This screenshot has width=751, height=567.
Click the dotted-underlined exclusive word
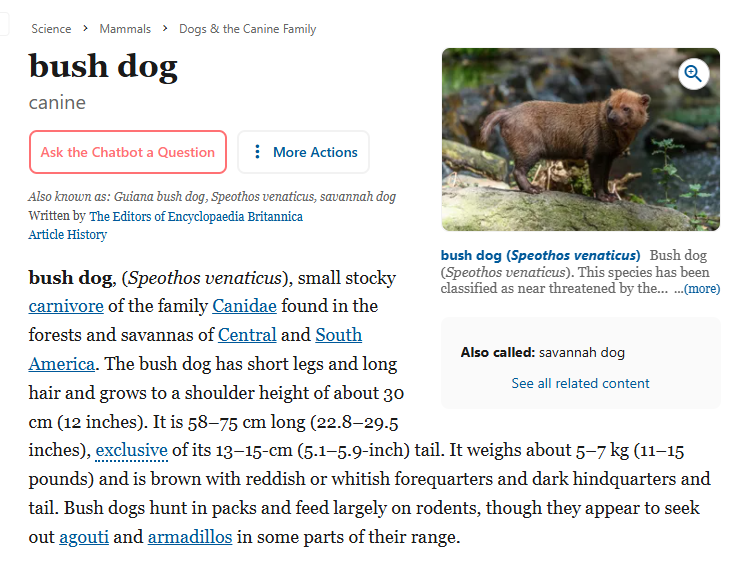coord(131,450)
